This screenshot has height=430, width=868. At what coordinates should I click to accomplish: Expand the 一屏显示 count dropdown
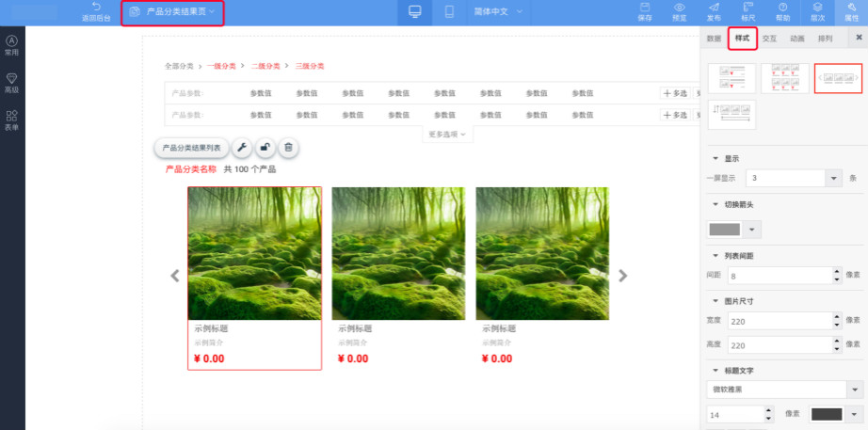(833, 177)
